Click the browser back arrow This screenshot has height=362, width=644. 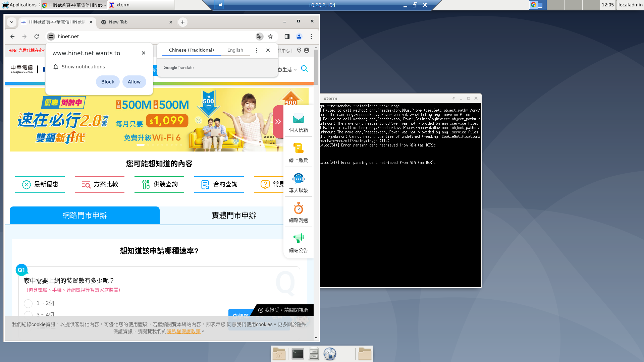pyautogui.click(x=12, y=37)
